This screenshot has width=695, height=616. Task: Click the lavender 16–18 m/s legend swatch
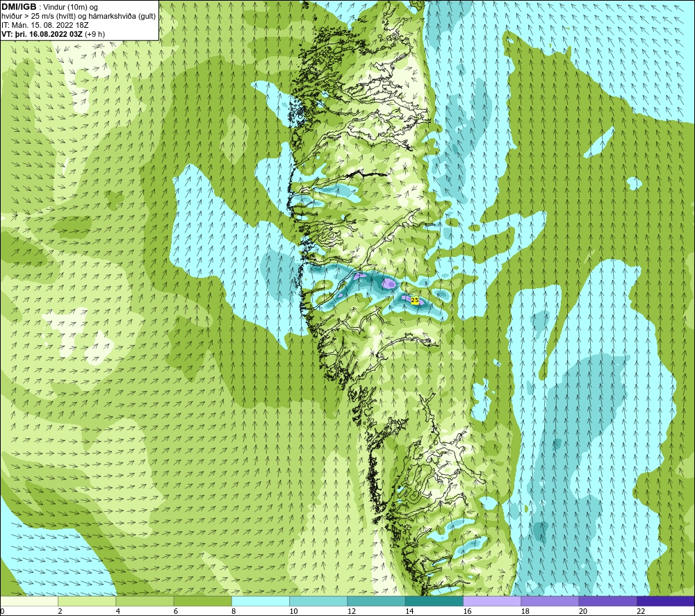(492, 601)
